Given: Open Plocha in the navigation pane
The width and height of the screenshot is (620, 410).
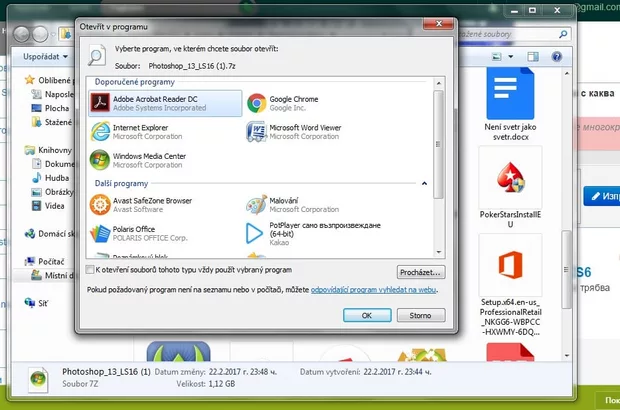Looking at the screenshot, I should (x=50, y=108).
